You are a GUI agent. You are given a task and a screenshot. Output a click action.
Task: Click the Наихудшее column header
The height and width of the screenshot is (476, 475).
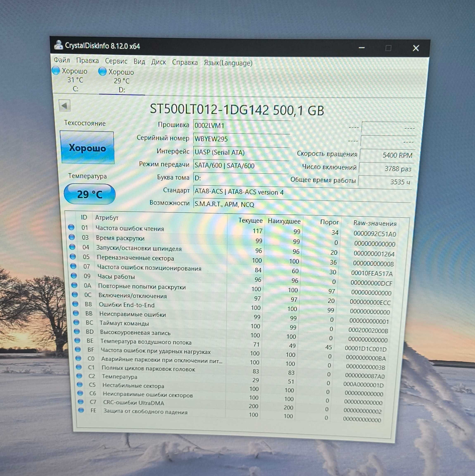tap(284, 221)
